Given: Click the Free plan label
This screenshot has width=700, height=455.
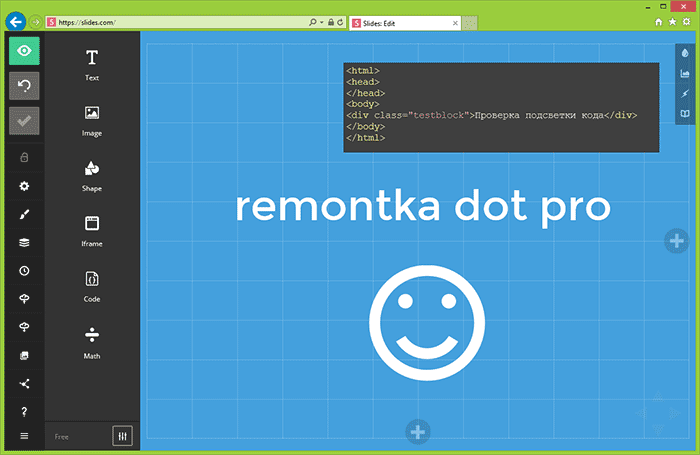Looking at the screenshot, I should click(62, 437).
